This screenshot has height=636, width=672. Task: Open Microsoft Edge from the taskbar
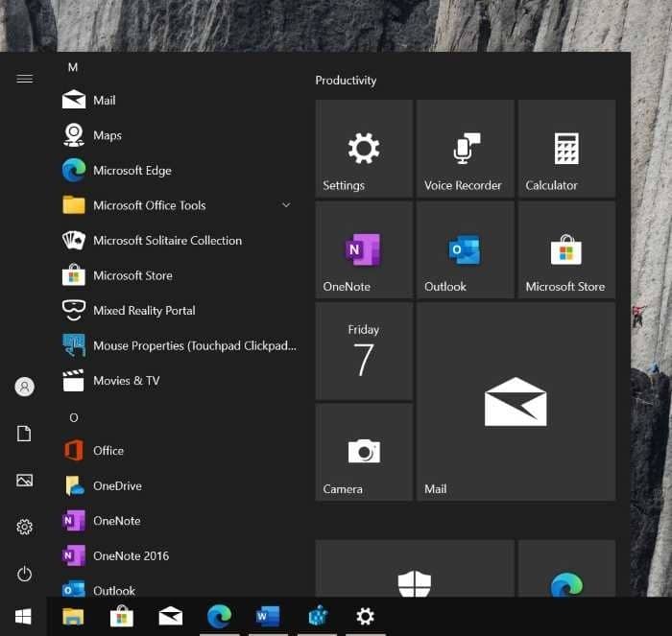pyautogui.click(x=220, y=617)
